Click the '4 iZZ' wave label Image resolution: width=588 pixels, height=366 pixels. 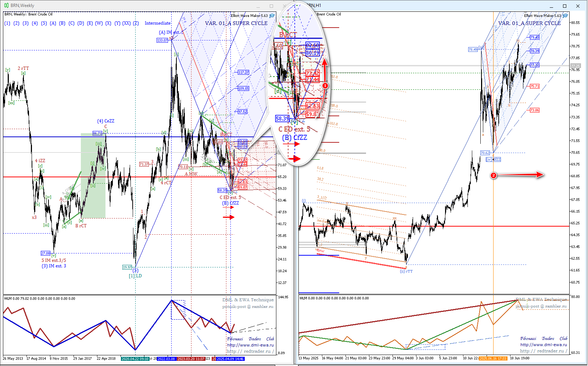click(40, 161)
